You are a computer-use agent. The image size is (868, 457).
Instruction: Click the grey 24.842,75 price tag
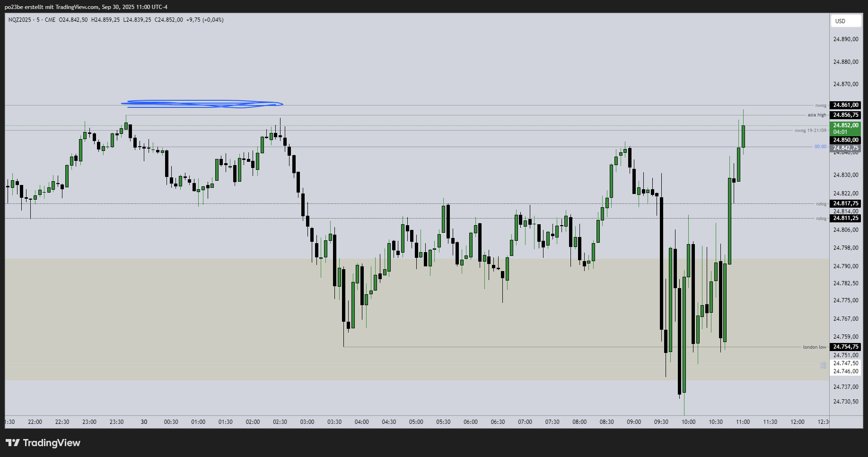pos(845,148)
